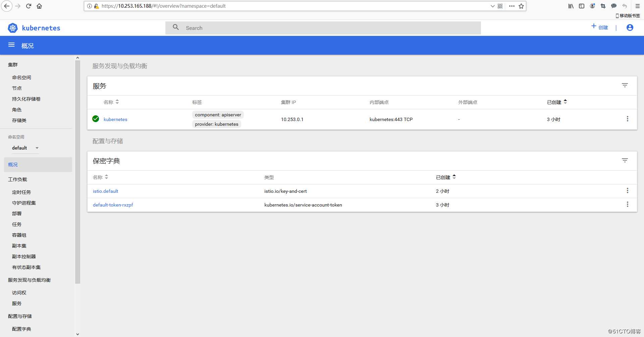Open the user account icon

tap(630, 27)
